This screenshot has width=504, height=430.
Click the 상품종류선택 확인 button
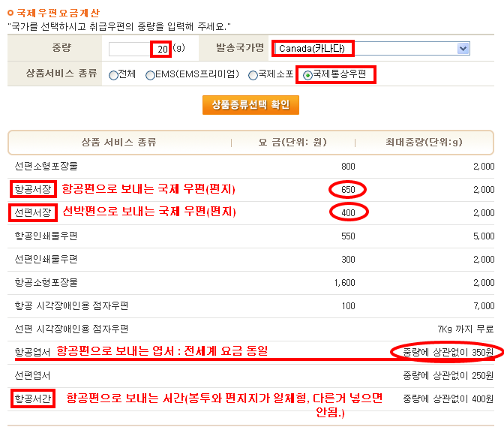pos(250,105)
